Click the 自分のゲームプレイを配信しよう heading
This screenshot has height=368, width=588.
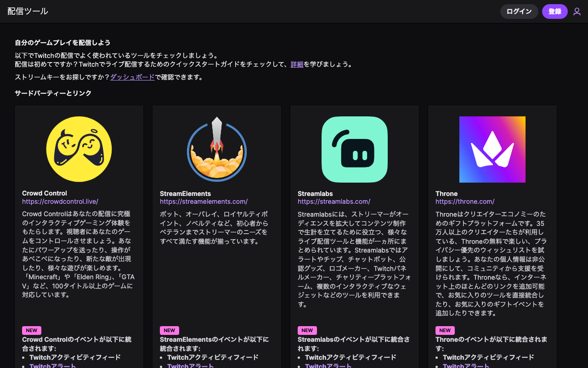tap(62, 42)
